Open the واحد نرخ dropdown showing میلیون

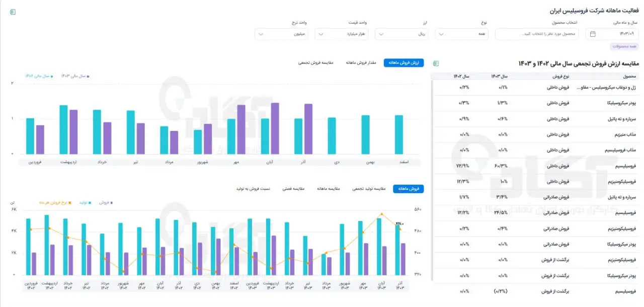tap(282, 34)
